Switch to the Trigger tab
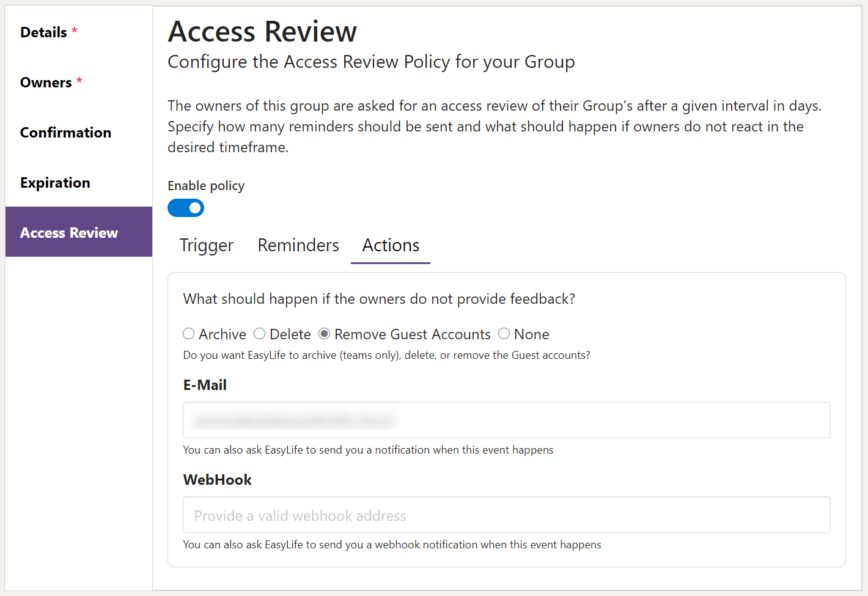Screen dimensions: 868x596 tap(206, 245)
